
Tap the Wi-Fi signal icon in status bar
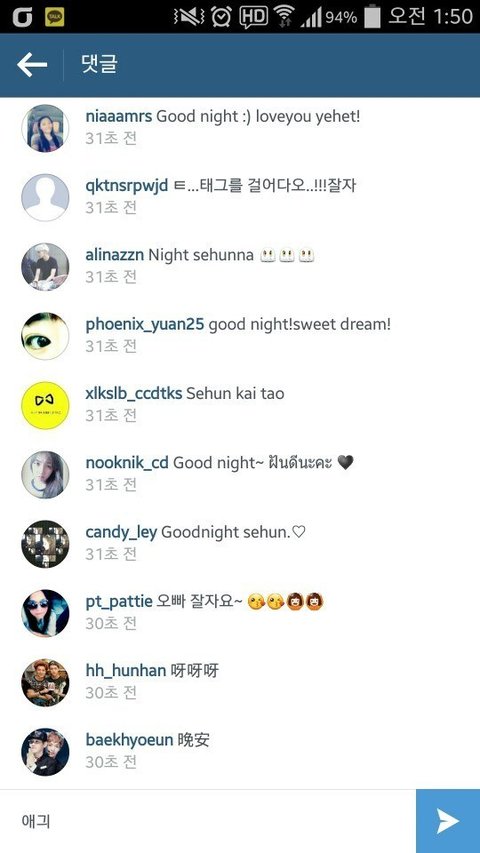point(284,16)
